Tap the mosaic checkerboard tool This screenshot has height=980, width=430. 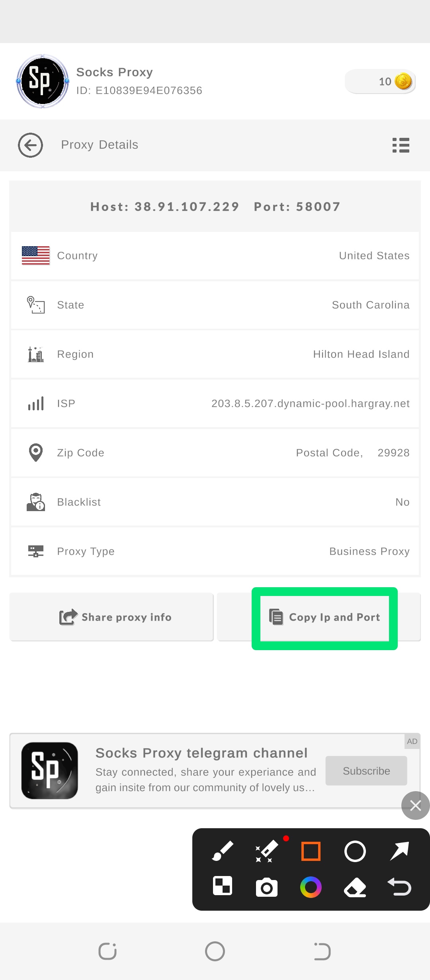coord(223,886)
